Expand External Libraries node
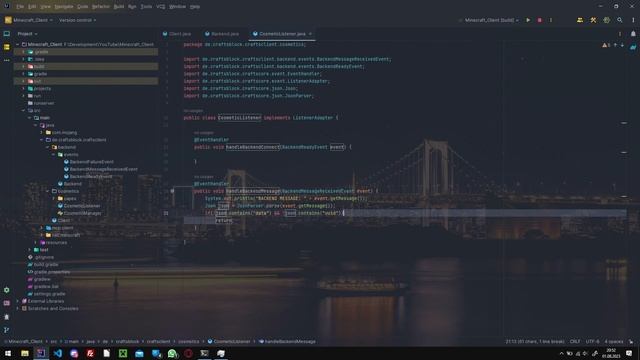Image resolution: width=640 pixels, height=360 pixels. pyautogui.click(x=17, y=301)
